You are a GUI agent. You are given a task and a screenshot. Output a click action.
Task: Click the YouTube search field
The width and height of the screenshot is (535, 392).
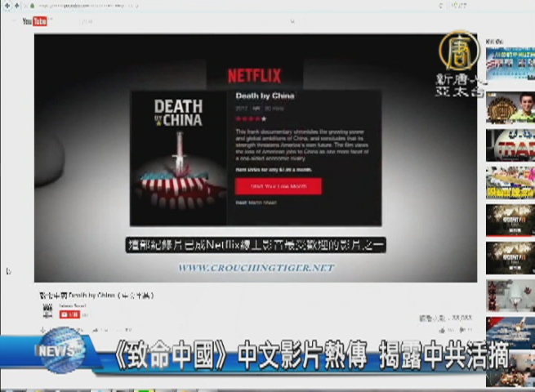click(x=245, y=21)
